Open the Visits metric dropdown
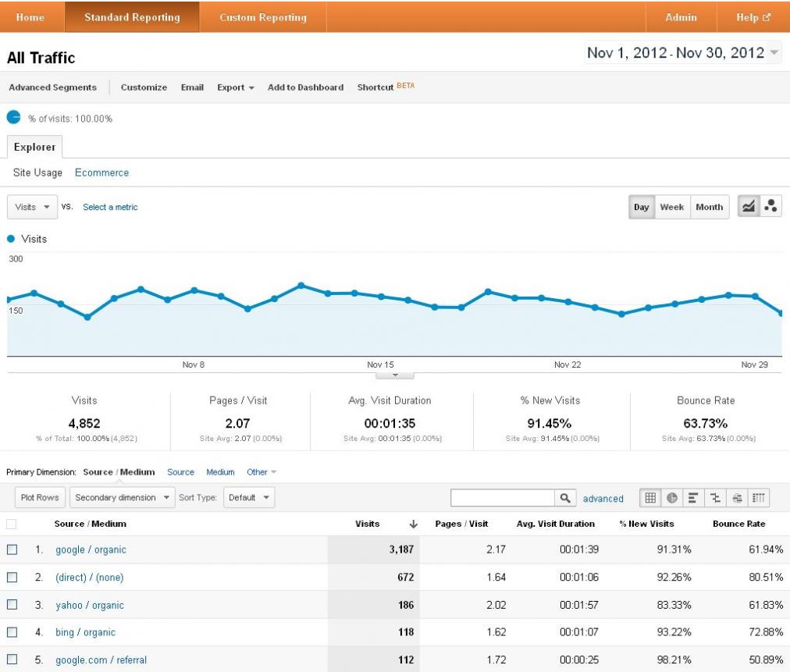Screen dimensions: 790x672 [32, 207]
